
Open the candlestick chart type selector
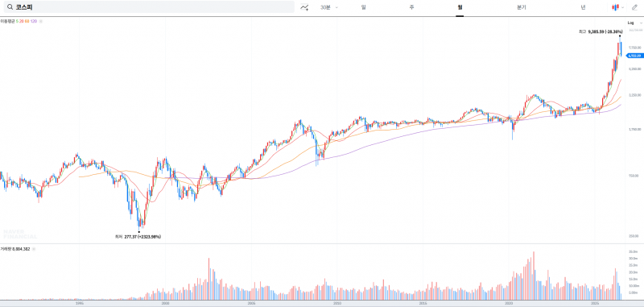click(615, 7)
